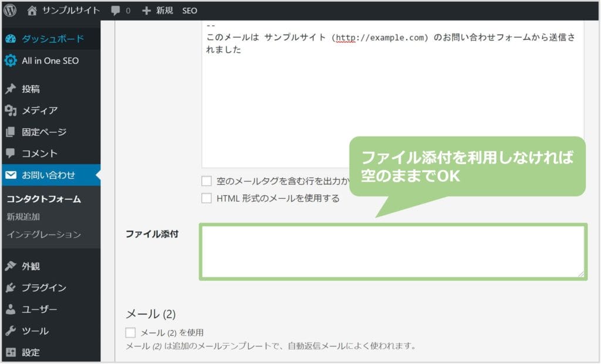Open the WordPress logo menu
This screenshot has width=601, height=364.
point(9,11)
